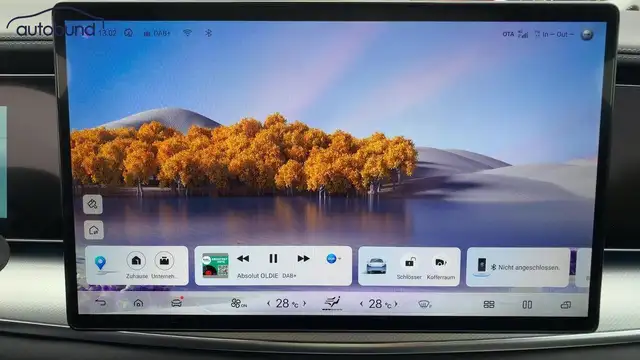The width and height of the screenshot is (640, 360).
Task: Pause the Absolut OLDIE playback
Action: coord(273,258)
